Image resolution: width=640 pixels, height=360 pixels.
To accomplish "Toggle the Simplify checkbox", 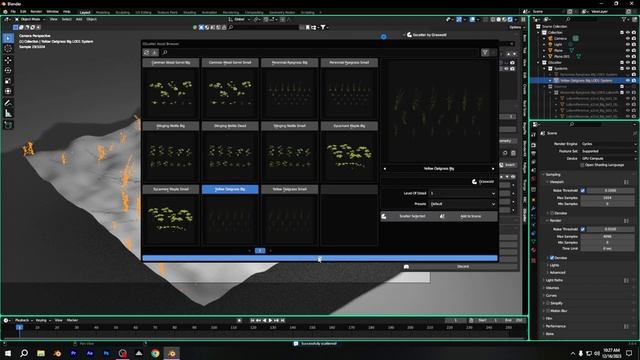I will (x=548, y=303).
